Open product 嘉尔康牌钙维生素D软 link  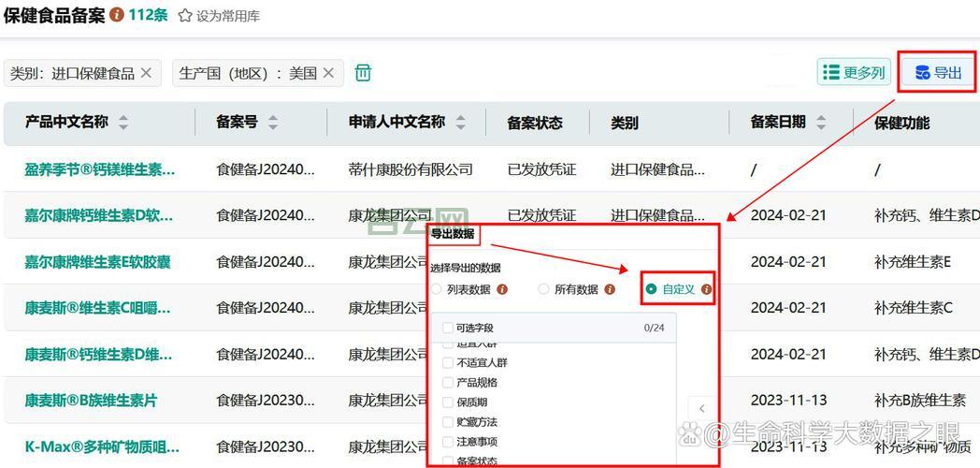click(99, 215)
